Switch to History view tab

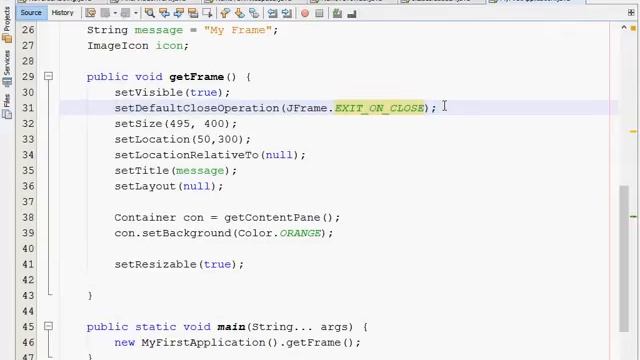(62, 13)
